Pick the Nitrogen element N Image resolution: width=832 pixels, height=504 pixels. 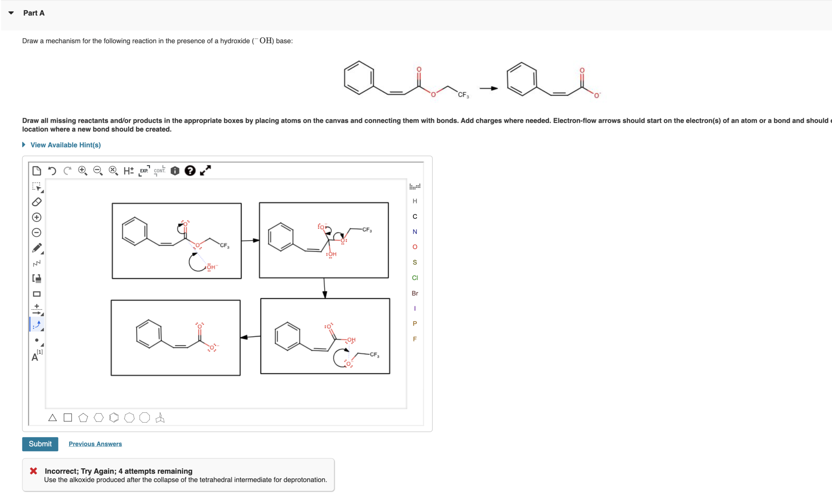tap(415, 232)
